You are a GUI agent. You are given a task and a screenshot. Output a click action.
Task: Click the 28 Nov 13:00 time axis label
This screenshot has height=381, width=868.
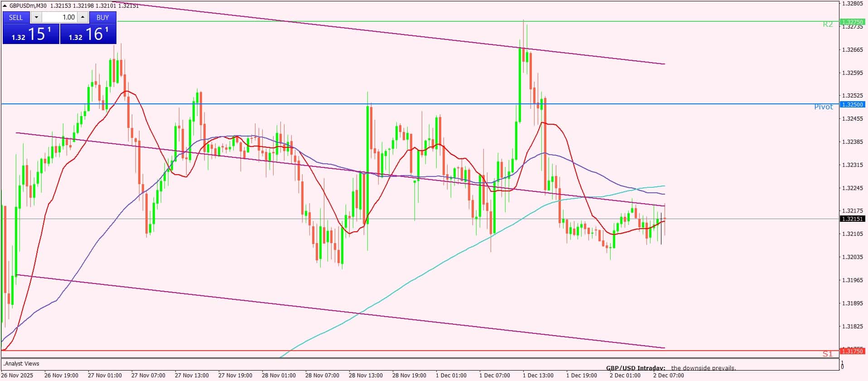click(x=366, y=375)
